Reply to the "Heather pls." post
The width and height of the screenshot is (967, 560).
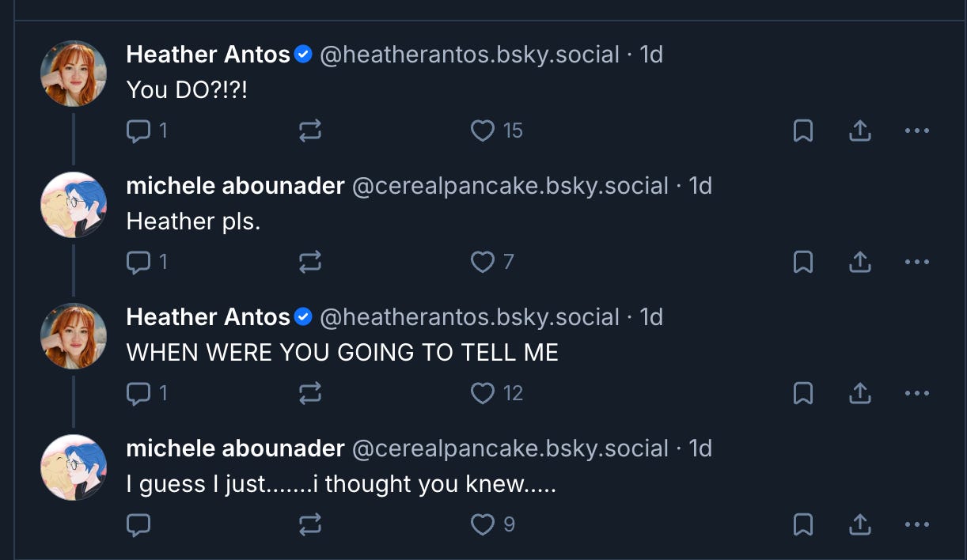tap(139, 262)
